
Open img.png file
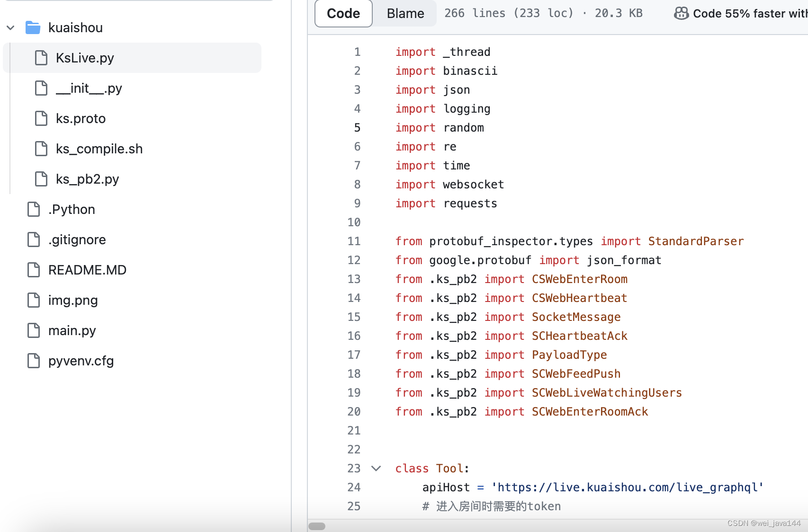coord(73,300)
